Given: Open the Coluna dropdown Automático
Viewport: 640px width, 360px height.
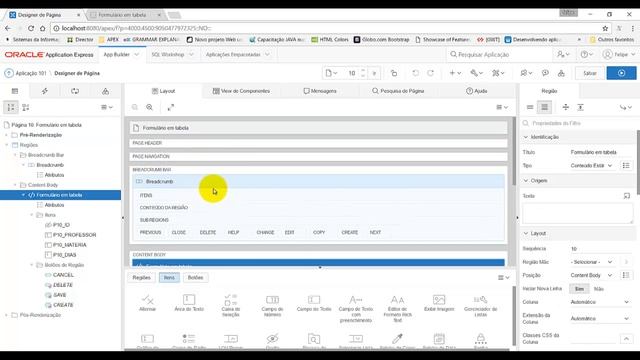Looking at the screenshot, I should 600,302.
